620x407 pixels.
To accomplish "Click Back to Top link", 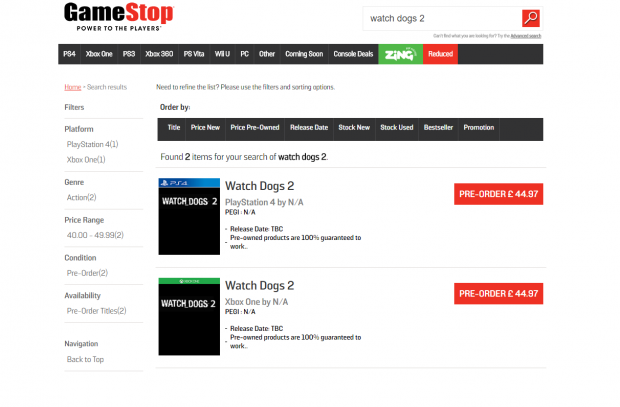I will click(85, 360).
